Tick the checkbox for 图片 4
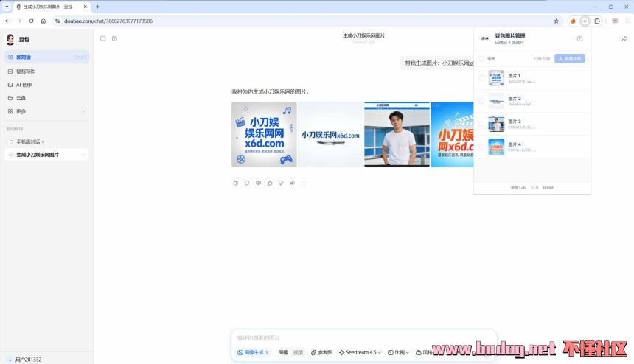This screenshot has height=364, width=634. click(x=481, y=147)
